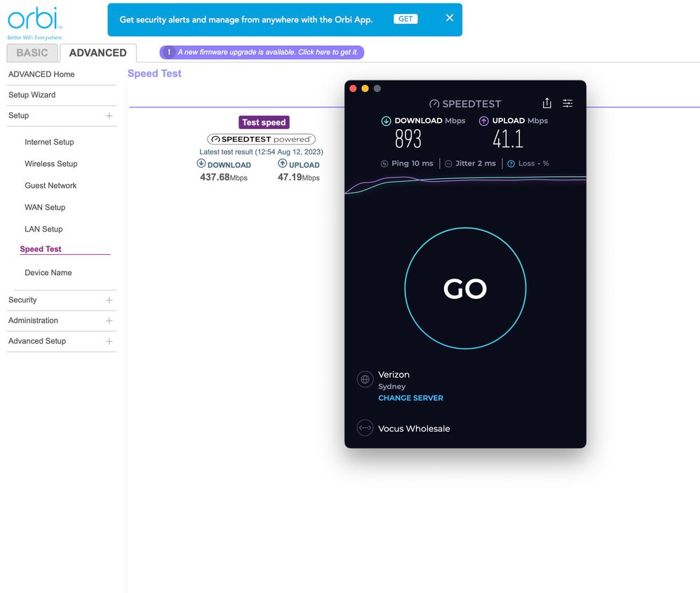Click the Speedtest download arrow icon
The width and height of the screenshot is (700, 593).
[386, 121]
